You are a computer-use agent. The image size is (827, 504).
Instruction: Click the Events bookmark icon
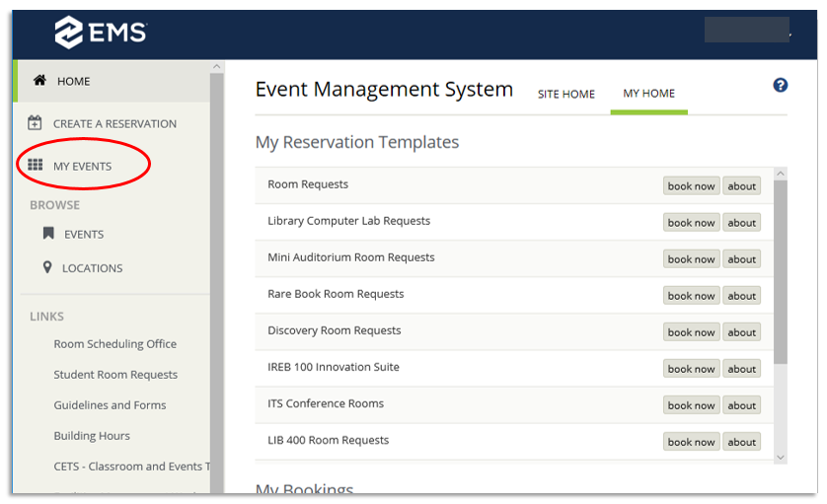coord(47,234)
